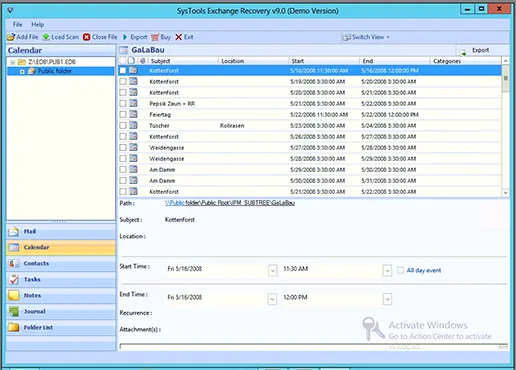Check the Tüscher row checkbox

point(123,125)
